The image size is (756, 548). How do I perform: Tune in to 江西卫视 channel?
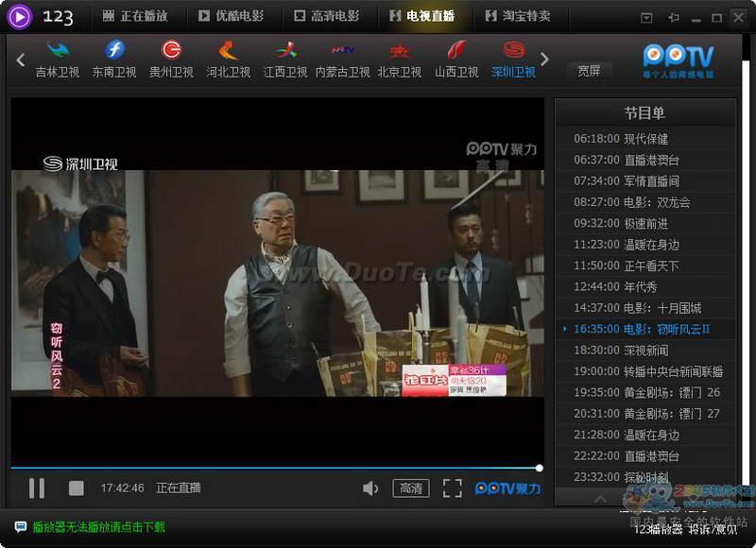(x=285, y=60)
